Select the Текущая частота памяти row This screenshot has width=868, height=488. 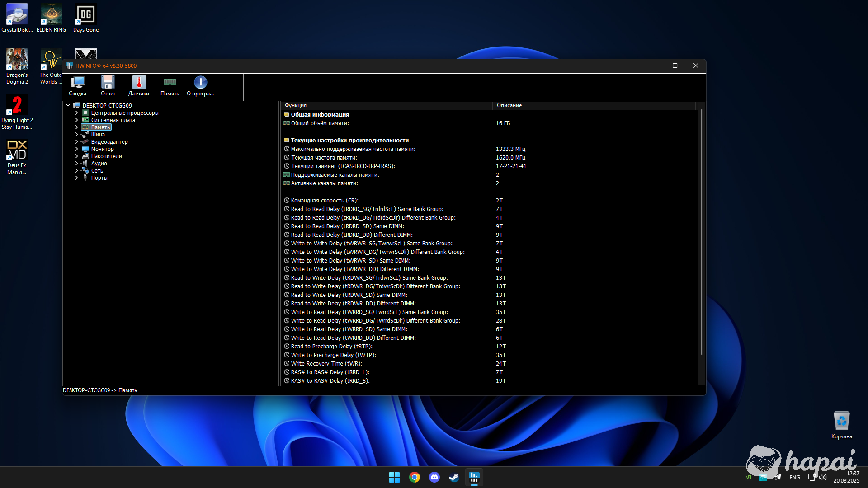pos(324,158)
